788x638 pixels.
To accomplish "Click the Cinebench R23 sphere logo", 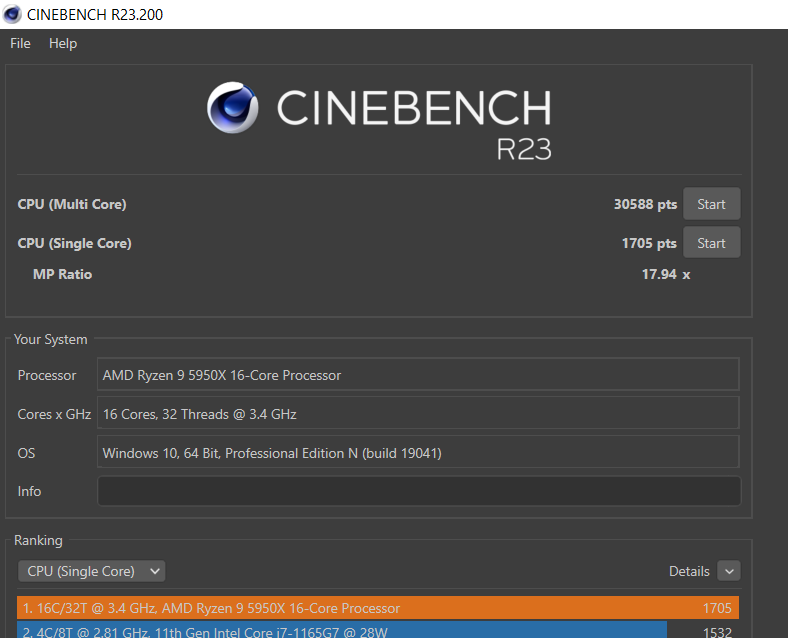I will 233,108.
